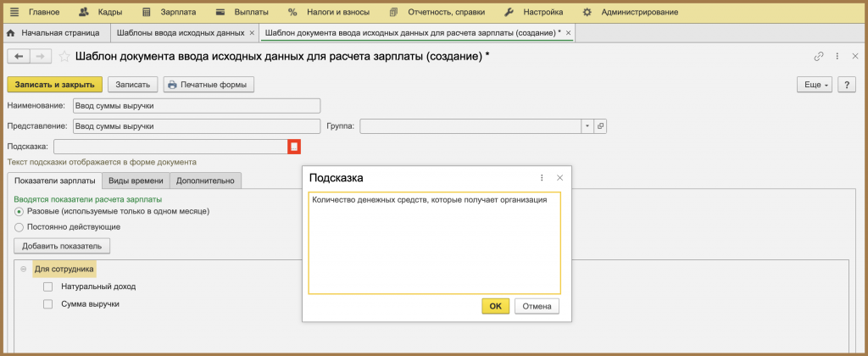The width and height of the screenshot is (868, 356).
Task: Click the Записать button
Action: (133, 85)
